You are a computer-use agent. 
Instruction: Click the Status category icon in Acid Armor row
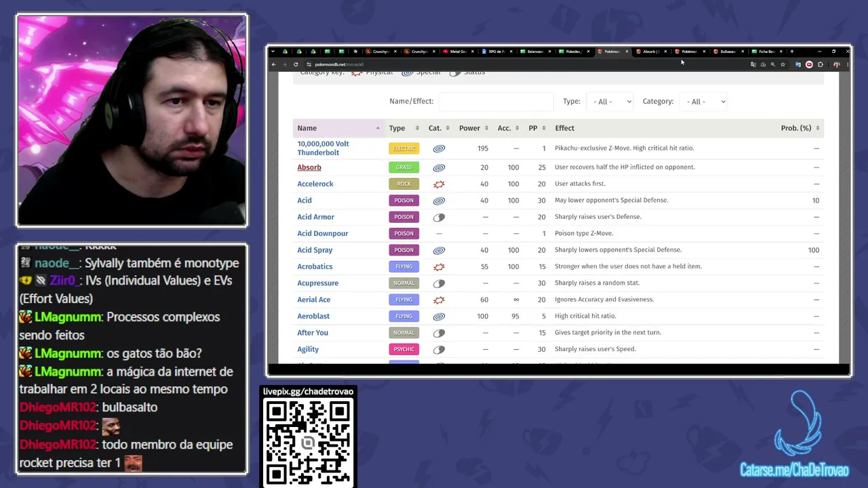pos(439,217)
